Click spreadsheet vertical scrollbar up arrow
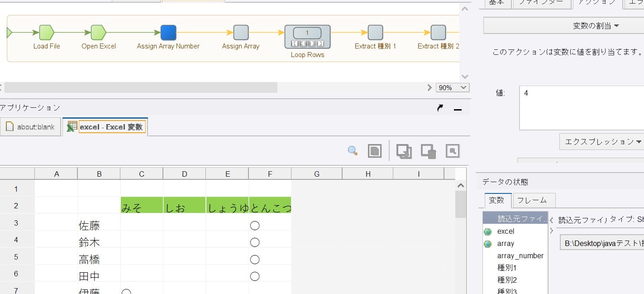The image size is (644, 294). pyautogui.click(x=461, y=185)
